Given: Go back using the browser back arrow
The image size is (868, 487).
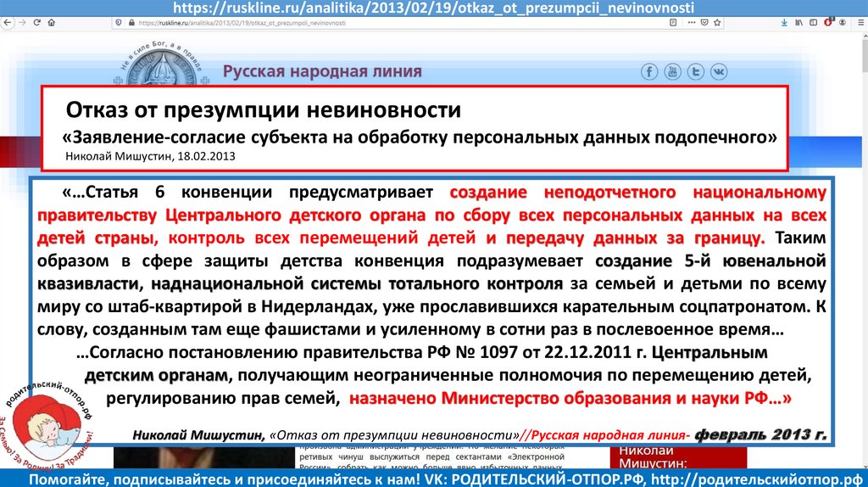Looking at the screenshot, I should [7, 23].
